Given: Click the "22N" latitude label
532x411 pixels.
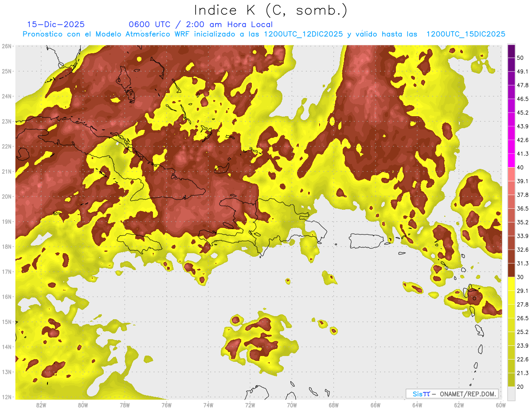Looking at the screenshot, I should 6,146.
